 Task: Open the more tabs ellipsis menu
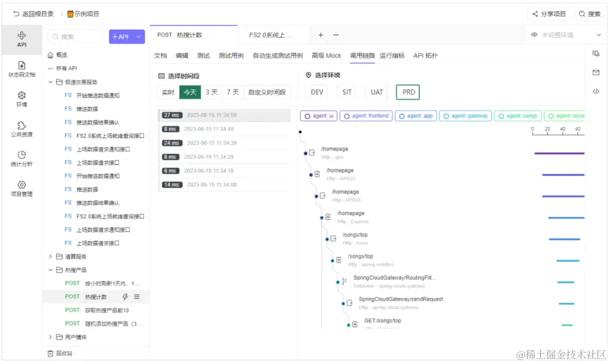click(x=335, y=35)
